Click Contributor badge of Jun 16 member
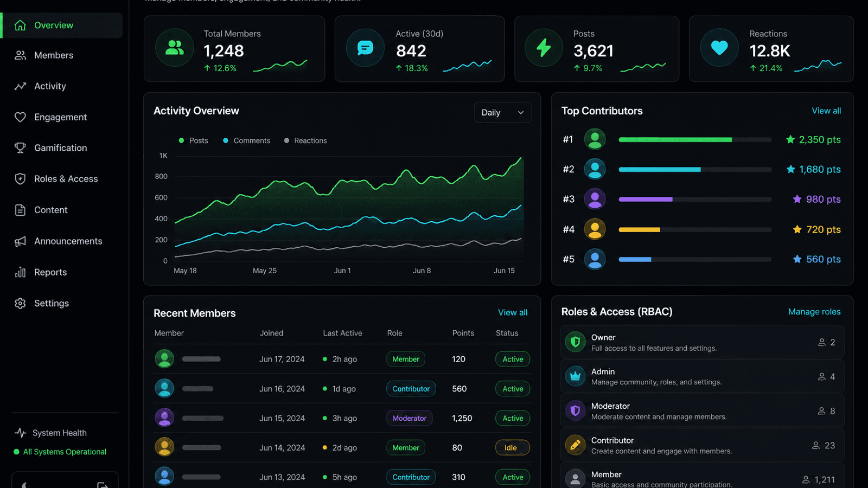This screenshot has height=488, width=868. [411, 389]
